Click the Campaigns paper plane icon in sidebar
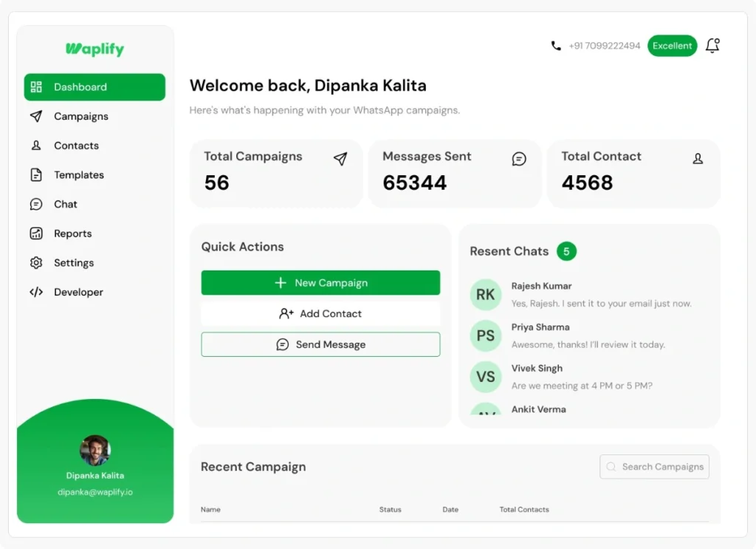This screenshot has height=549, width=756. coord(36,116)
